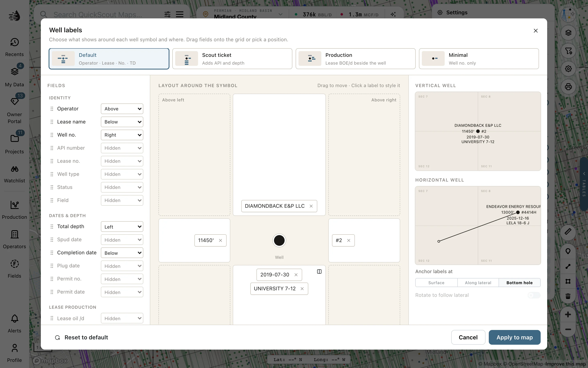Open the Lease name position dropdown
Viewport: 588px width, 368px height.
(122, 122)
